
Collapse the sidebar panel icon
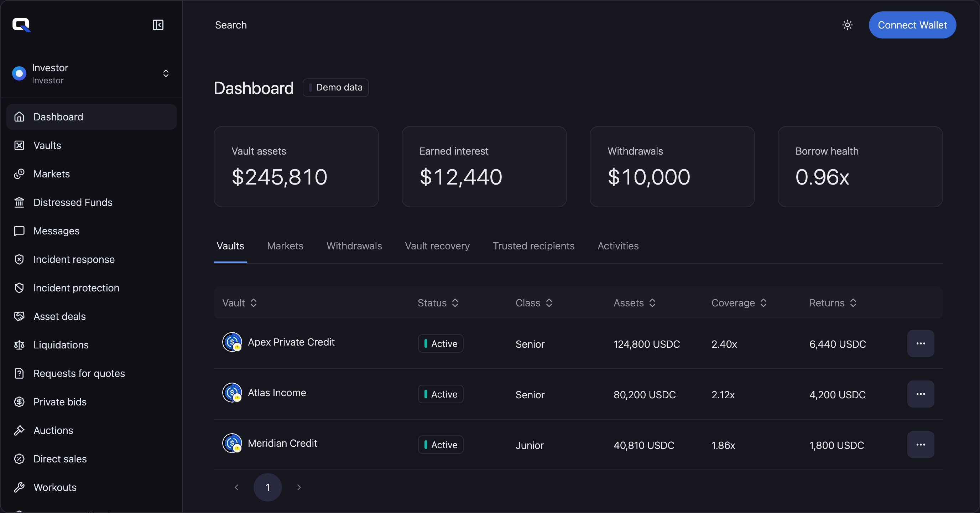coord(158,25)
